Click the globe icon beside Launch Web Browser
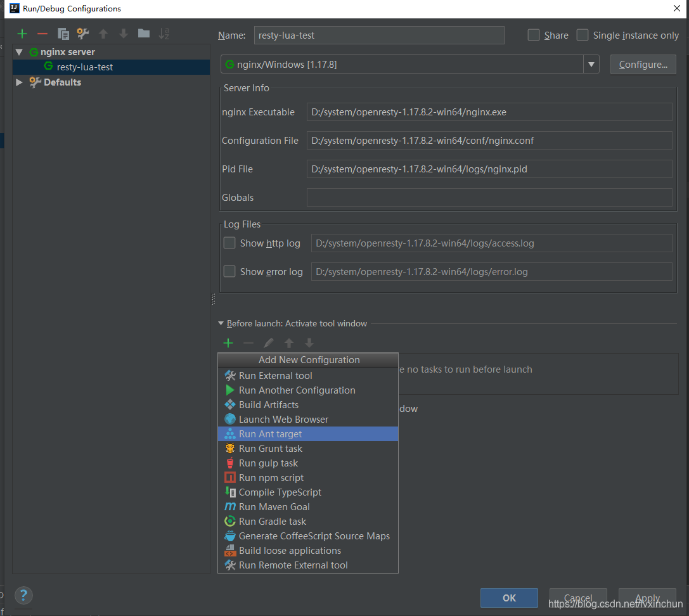 pyautogui.click(x=230, y=419)
